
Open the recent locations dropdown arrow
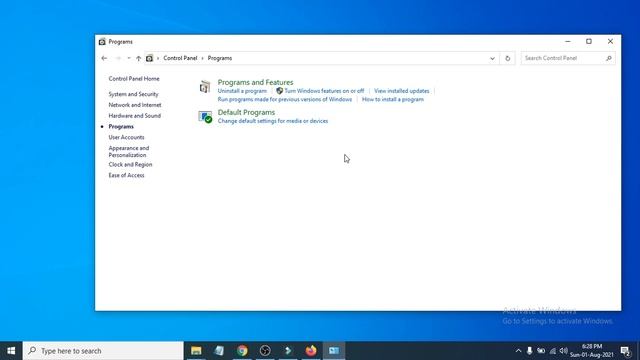tap(129, 58)
